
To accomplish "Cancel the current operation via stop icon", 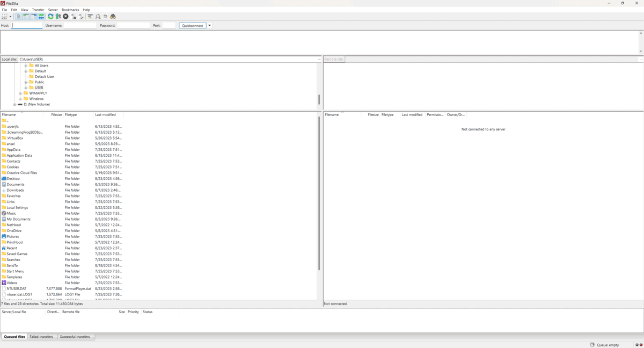I will (x=65, y=17).
